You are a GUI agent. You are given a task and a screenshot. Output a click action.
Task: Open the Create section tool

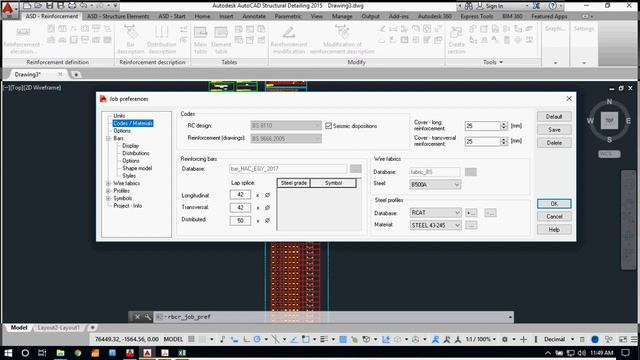point(456,40)
